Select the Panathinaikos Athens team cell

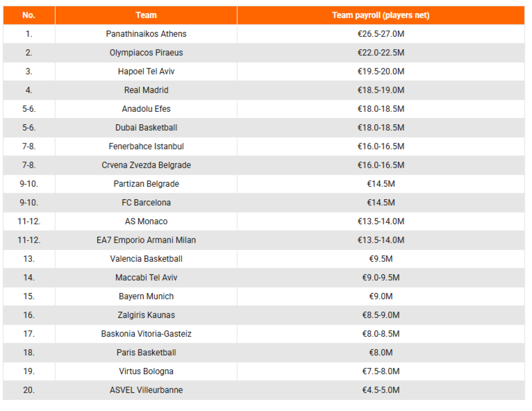146,34
